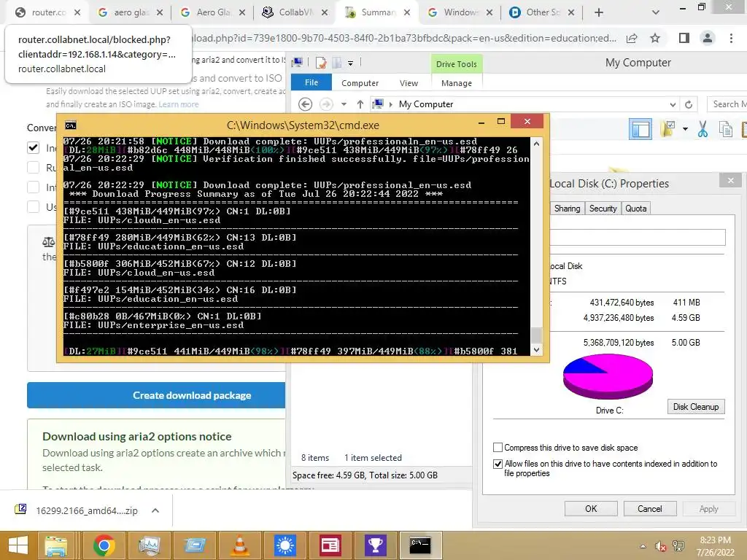Image resolution: width=747 pixels, height=560 pixels.
Task: Click the New folder quick access icon in Explorer
Action: (337, 63)
